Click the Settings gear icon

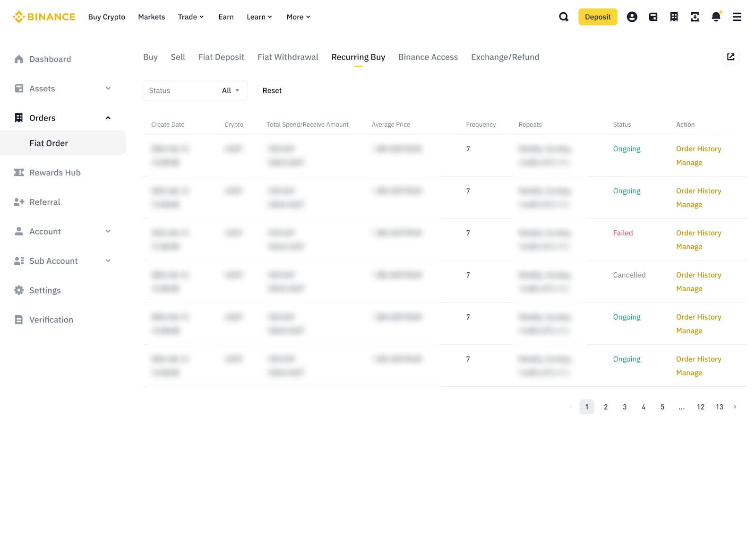click(x=19, y=290)
